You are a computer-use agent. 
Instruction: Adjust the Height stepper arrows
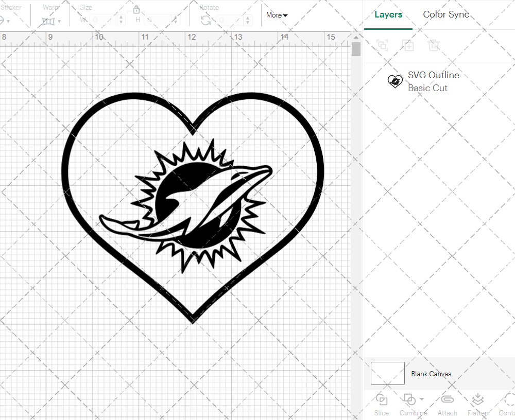click(176, 20)
